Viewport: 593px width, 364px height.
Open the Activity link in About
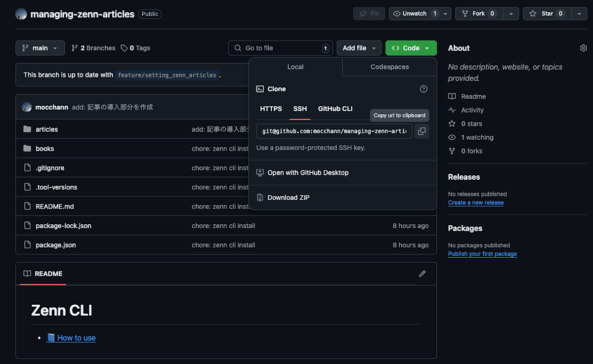pyautogui.click(x=466, y=110)
